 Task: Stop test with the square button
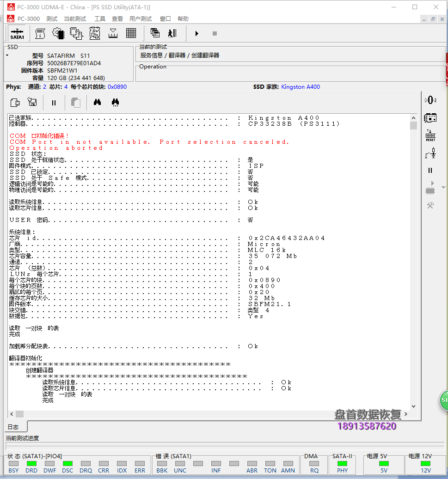tap(215, 34)
